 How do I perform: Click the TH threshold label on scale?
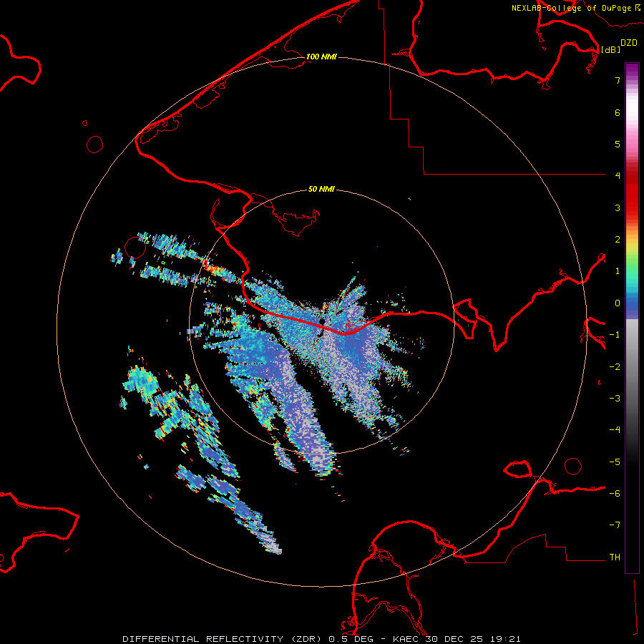[615, 557]
